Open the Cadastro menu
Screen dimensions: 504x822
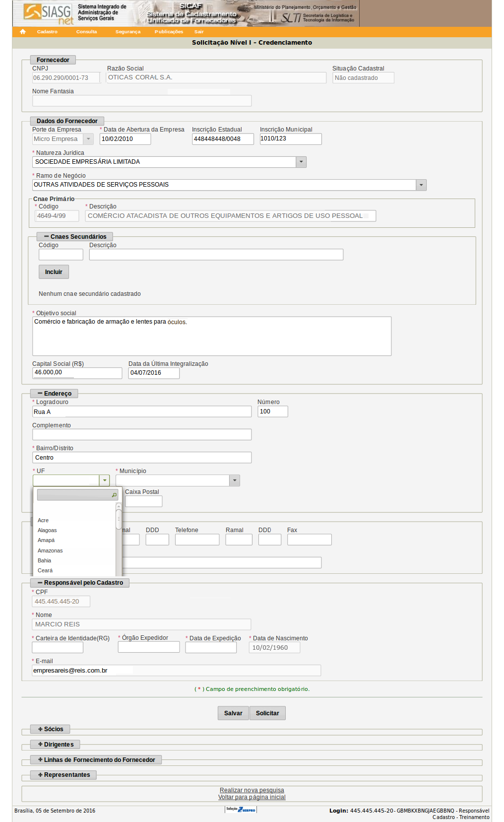[47, 32]
